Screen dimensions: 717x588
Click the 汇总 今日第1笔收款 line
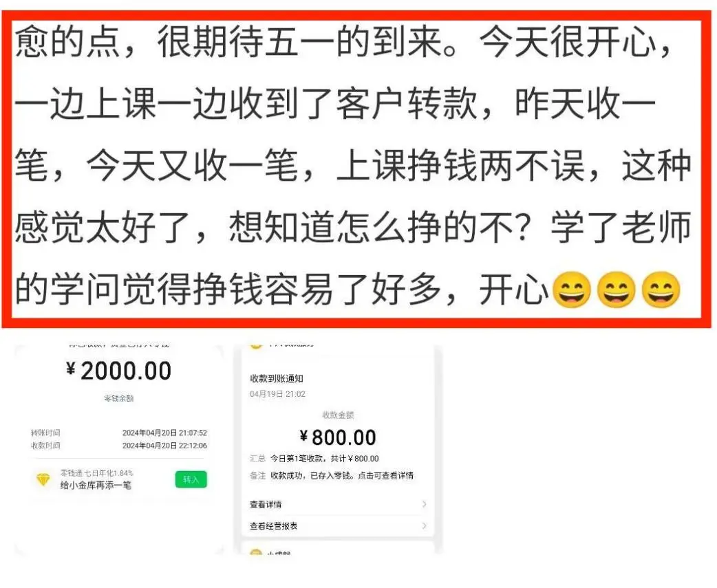pyautogui.click(x=314, y=459)
